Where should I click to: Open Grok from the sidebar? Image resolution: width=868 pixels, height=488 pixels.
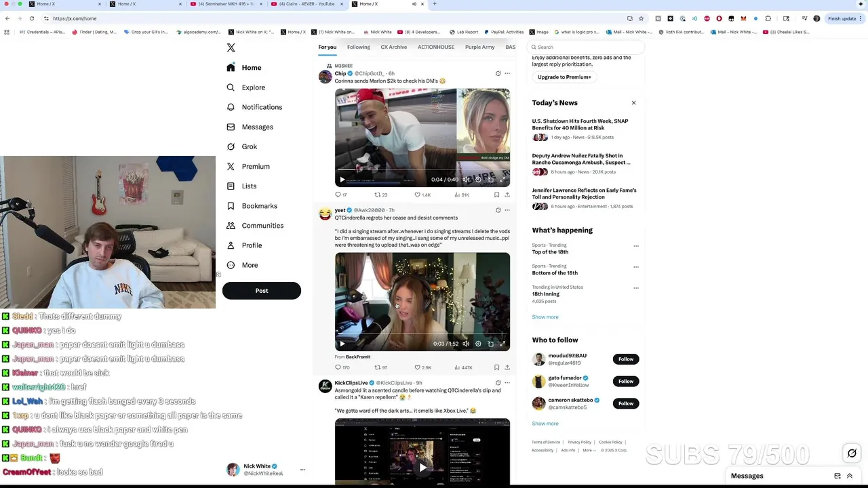(242, 146)
